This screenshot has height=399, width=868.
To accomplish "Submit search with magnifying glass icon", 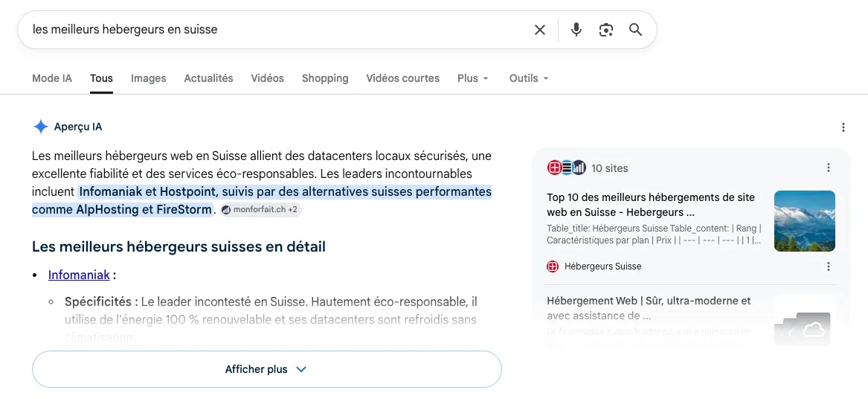I will pyautogui.click(x=635, y=30).
